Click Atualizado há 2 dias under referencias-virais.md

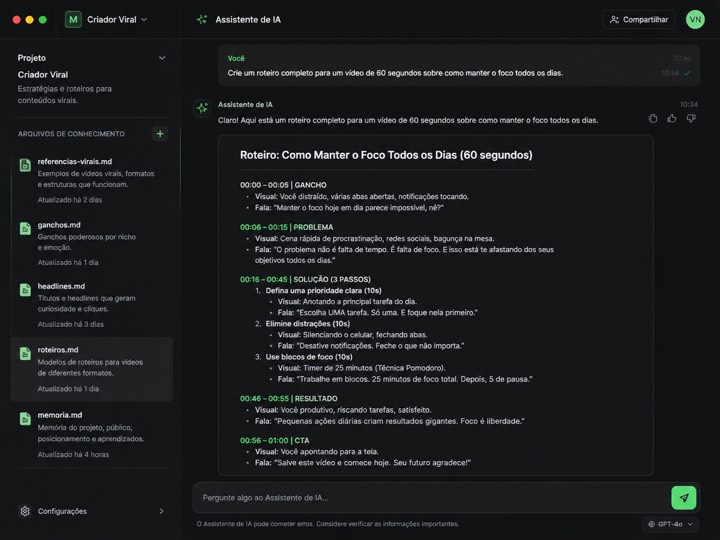point(70,200)
